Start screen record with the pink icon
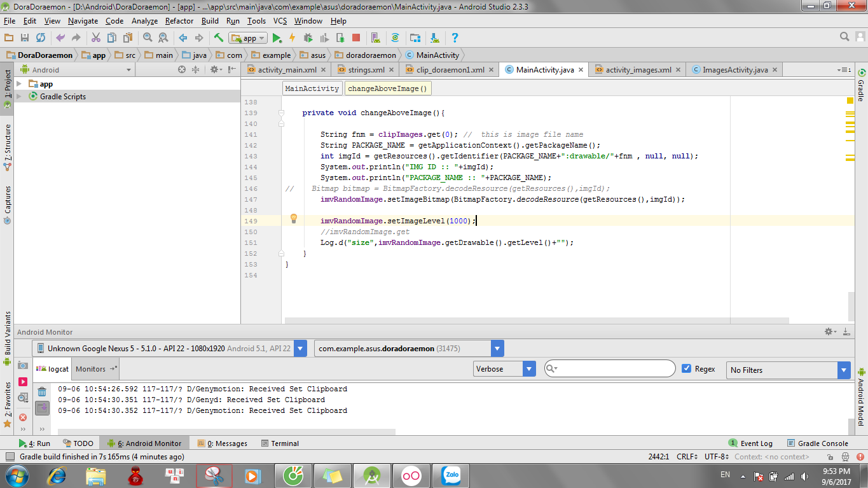Screen dimensions: 868x488 (x=23, y=382)
